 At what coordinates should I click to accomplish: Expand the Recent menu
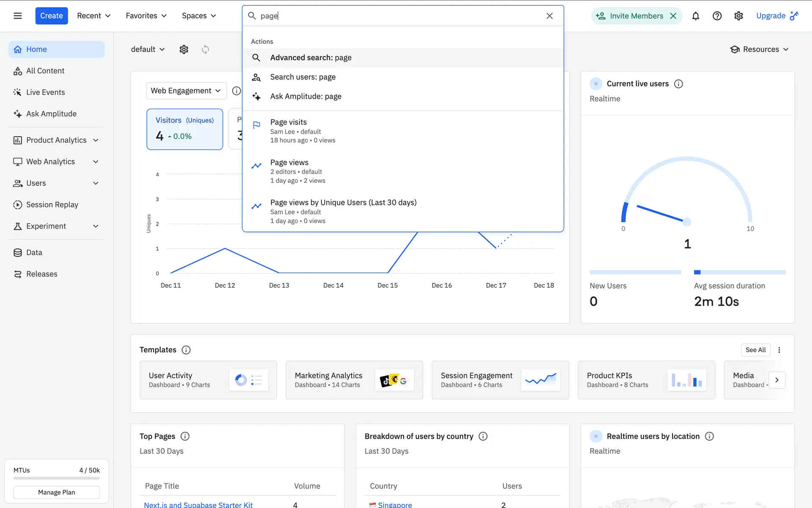(x=93, y=16)
